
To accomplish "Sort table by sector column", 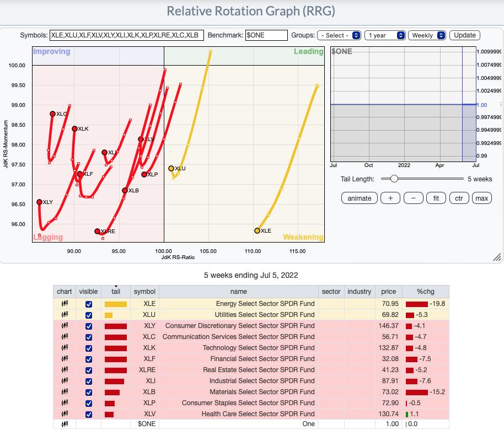I will click(331, 292).
